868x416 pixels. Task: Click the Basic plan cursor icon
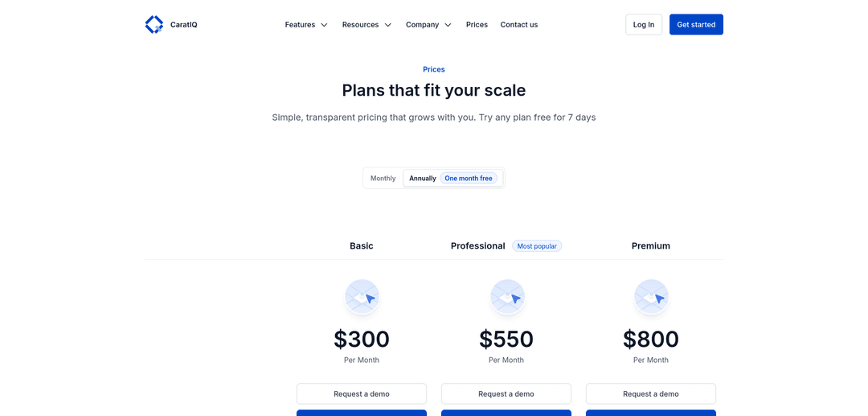[x=362, y=297]
